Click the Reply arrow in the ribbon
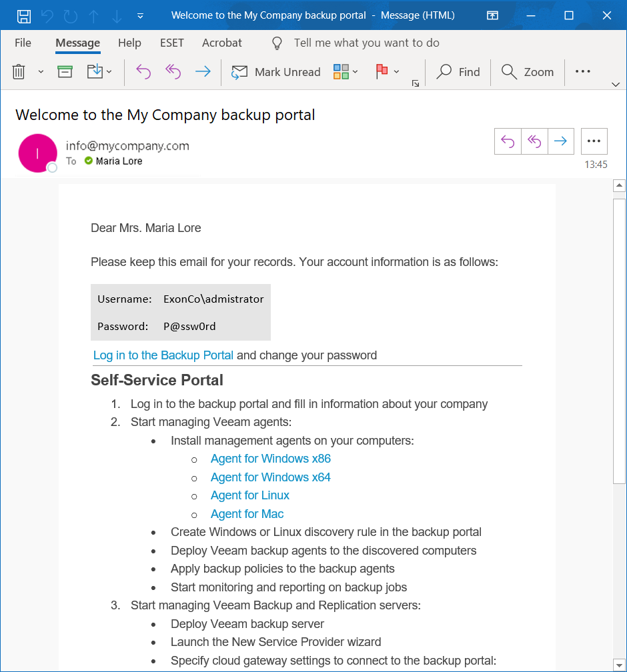This screenshot has height=672, width=627. click(x=143, y=71)
